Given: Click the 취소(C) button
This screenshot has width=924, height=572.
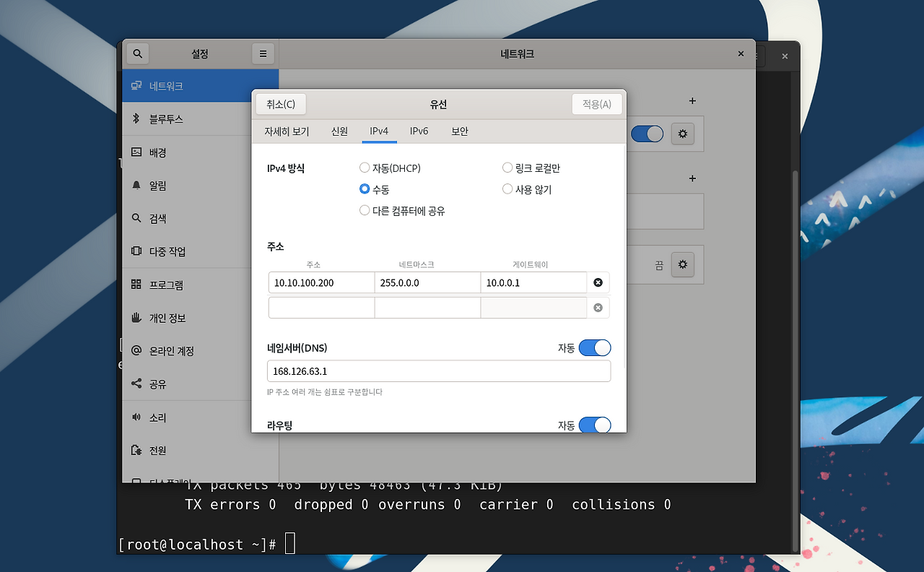Looking at the screenshot, I should (281, 104).
